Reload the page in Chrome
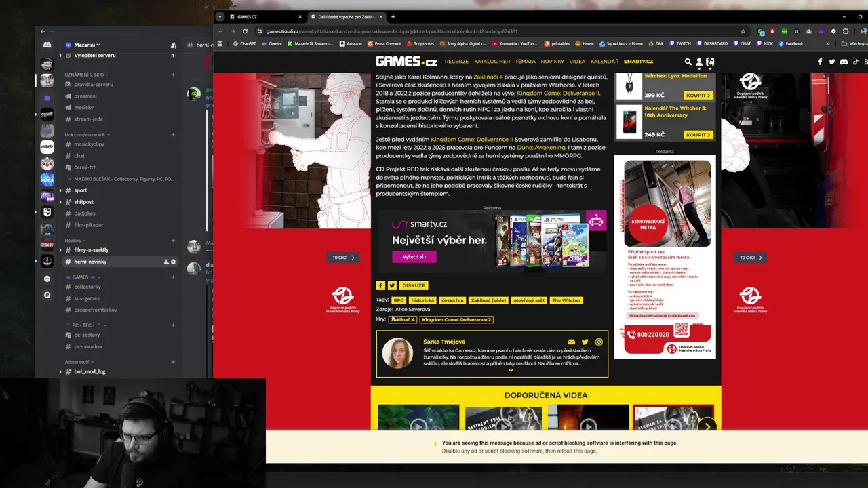This screenshot has width=868, height=488. click(x=245, y=31)
